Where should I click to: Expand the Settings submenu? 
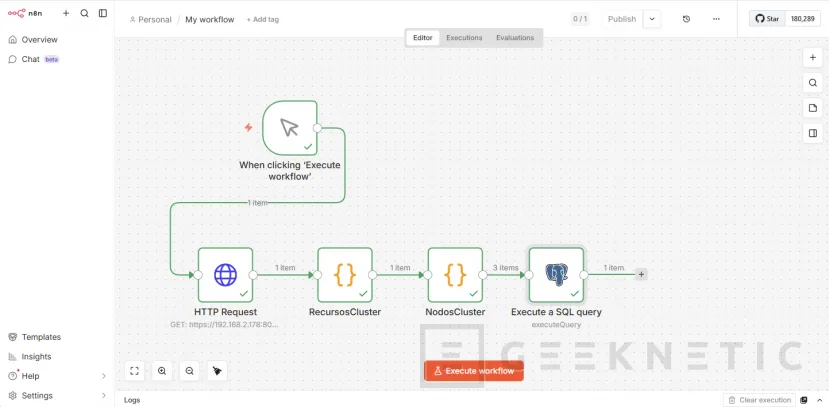[x=104, y=395]
